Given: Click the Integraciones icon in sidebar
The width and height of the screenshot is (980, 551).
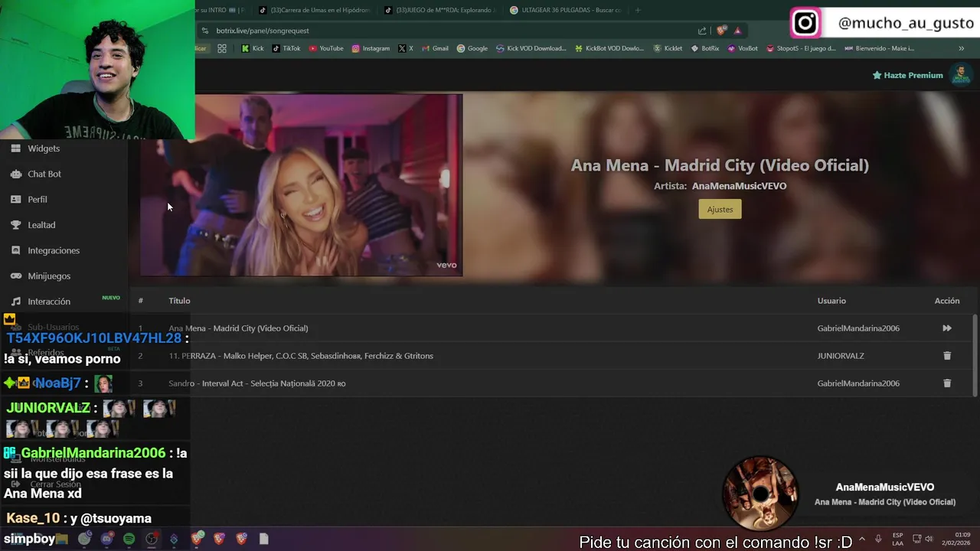Looking at the screenshot, I should tap(15, 250).
